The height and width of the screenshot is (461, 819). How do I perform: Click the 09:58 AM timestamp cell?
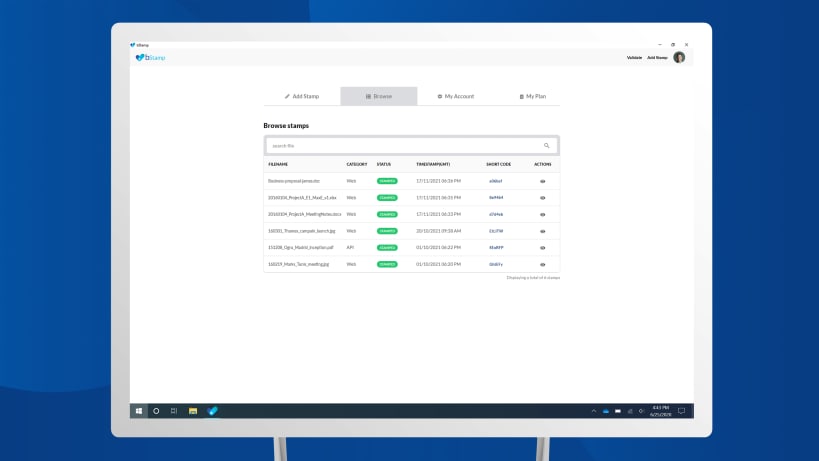click(x=438, y=231)
